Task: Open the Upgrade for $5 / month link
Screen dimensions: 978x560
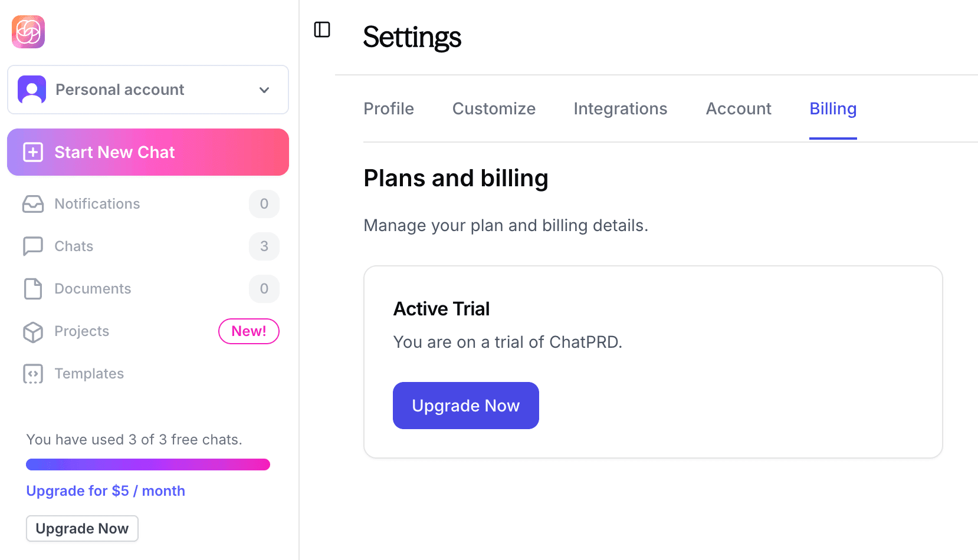Action: (105, 490)
